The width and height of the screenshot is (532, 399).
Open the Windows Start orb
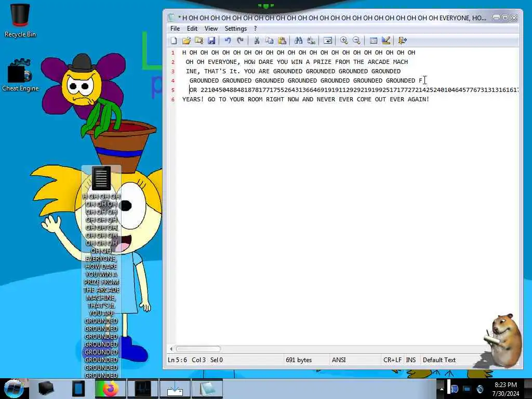coord(14,389)
